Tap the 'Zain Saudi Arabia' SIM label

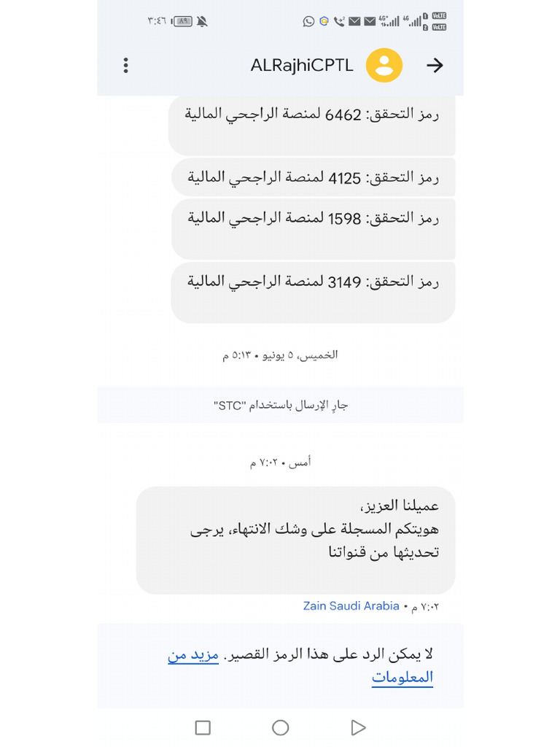[351, 606]
